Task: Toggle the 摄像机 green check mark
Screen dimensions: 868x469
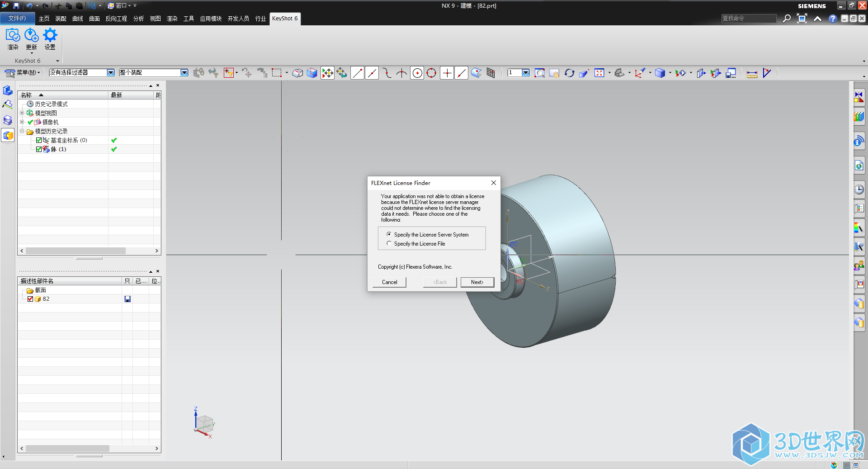Action: tap(30, 122)
